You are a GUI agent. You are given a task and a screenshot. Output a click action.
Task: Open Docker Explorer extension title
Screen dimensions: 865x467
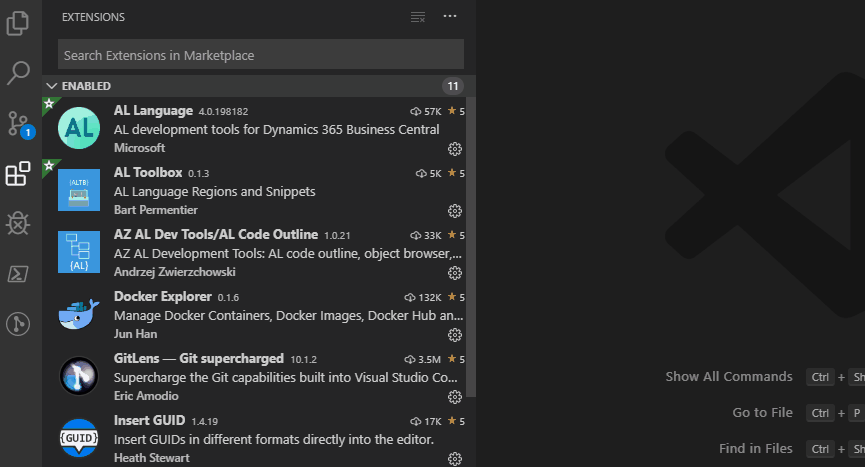tap(163, 297)
